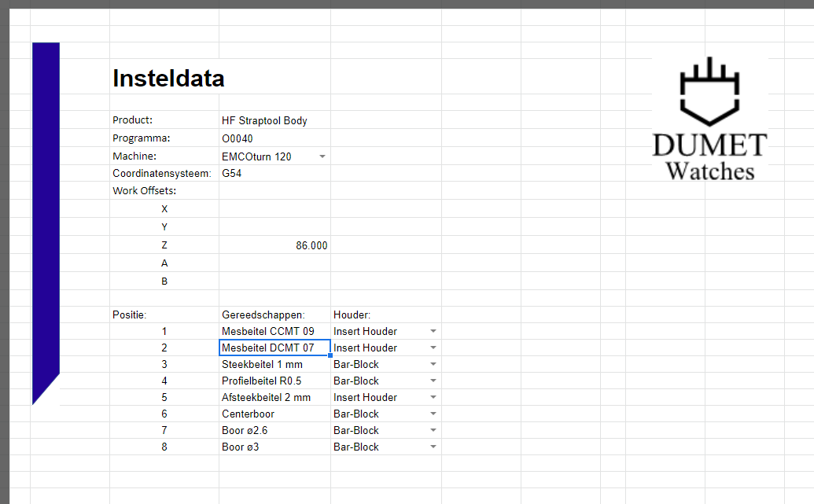Expand the Houder dropdown in the Boor ø3 row
Viewport: 814px width, 504px height.
coord(433,447)
